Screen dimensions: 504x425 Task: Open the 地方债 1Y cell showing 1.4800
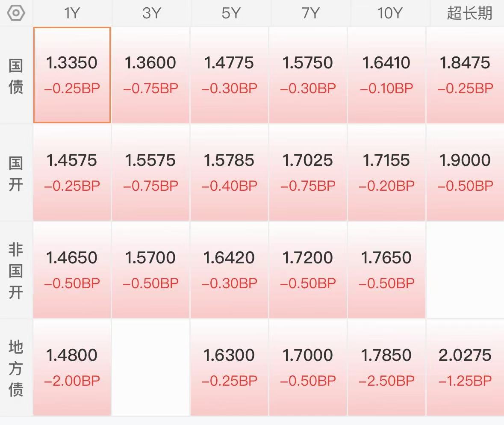coord(72,367)
